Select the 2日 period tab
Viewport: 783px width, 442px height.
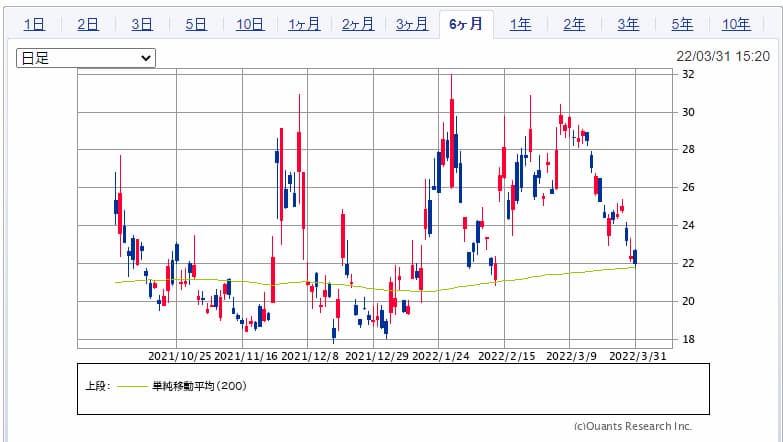coord(87,24)
